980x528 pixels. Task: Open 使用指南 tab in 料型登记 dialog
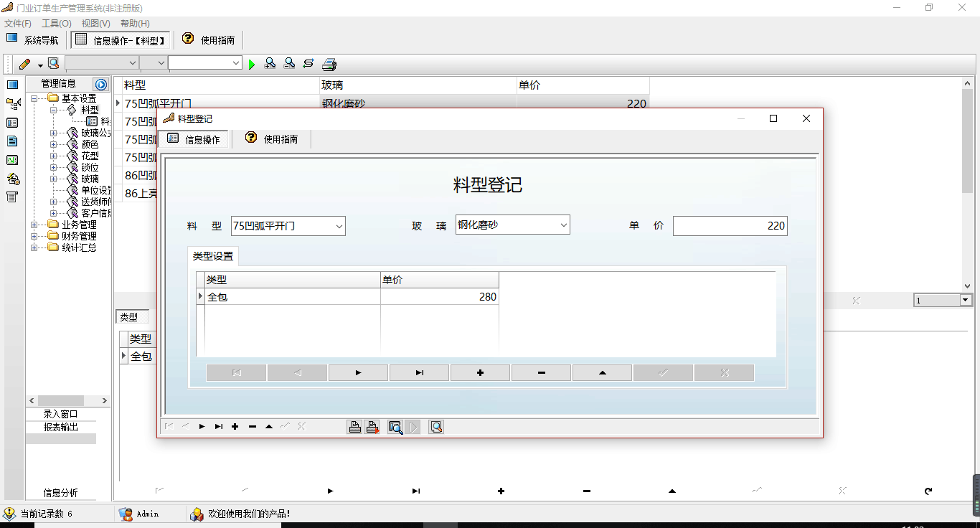pyautogui.click(x=272, y=139)
